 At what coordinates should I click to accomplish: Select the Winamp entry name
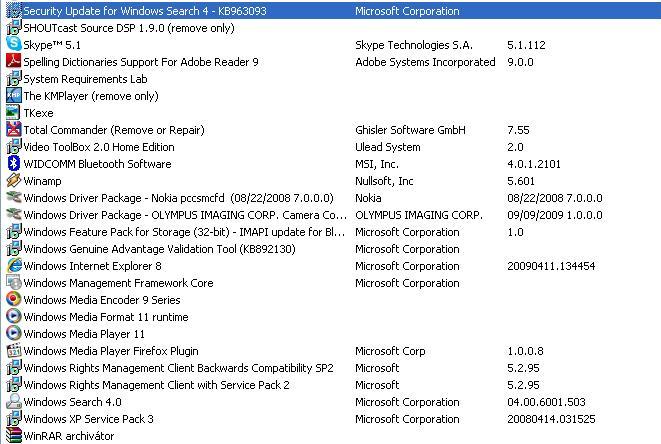[x=42, y=181]
